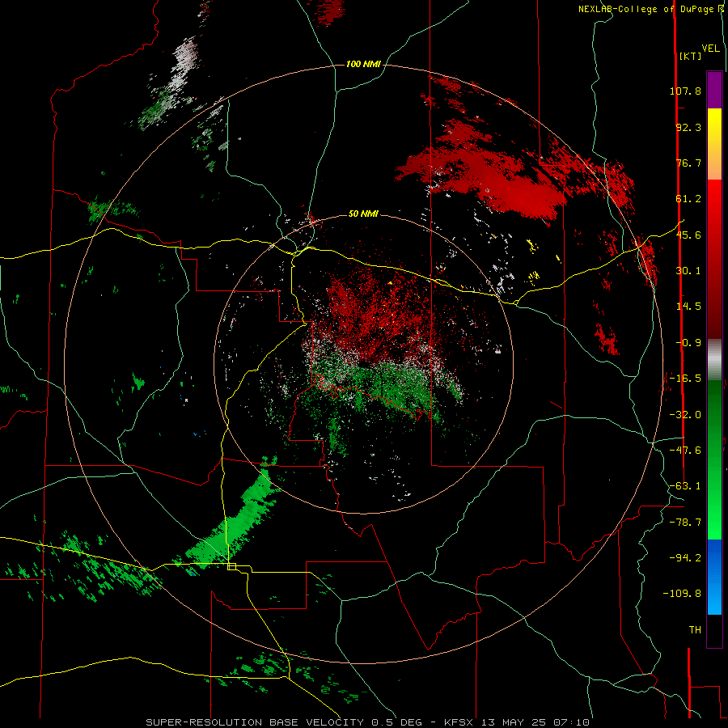Viewport: 728px width, 728px height.
Task: Click the TH label on the legend
Action: point(695,630)
